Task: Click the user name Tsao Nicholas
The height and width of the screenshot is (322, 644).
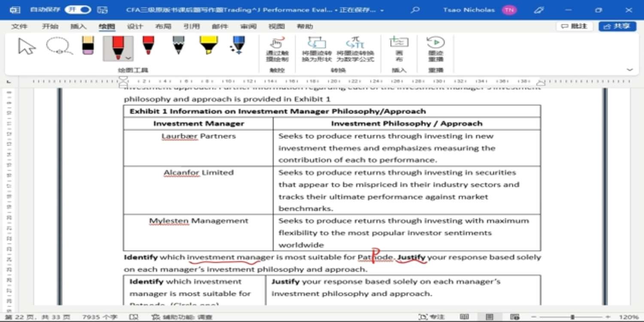Action: tap(469, 9)
